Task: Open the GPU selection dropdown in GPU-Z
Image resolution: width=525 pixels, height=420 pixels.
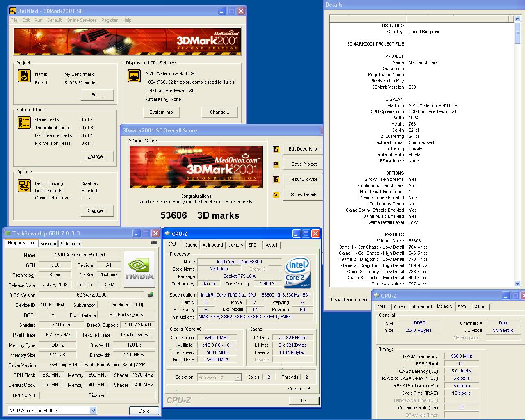Action: pos(93,410)
